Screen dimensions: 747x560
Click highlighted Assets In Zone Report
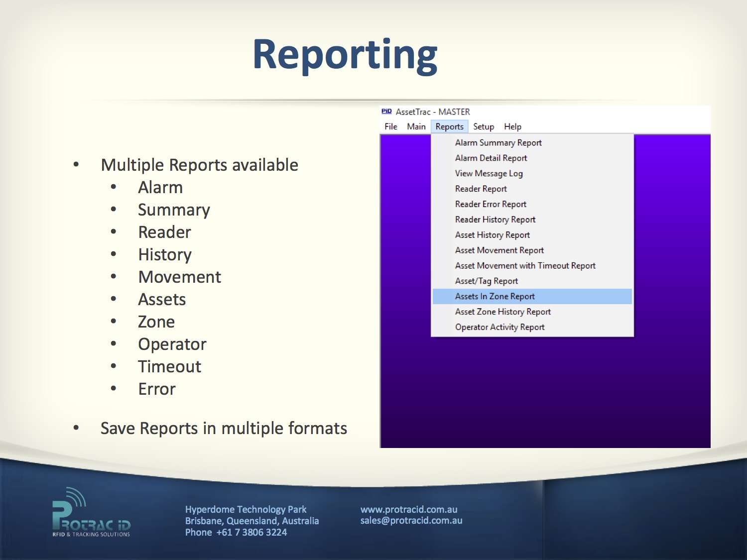495,297
